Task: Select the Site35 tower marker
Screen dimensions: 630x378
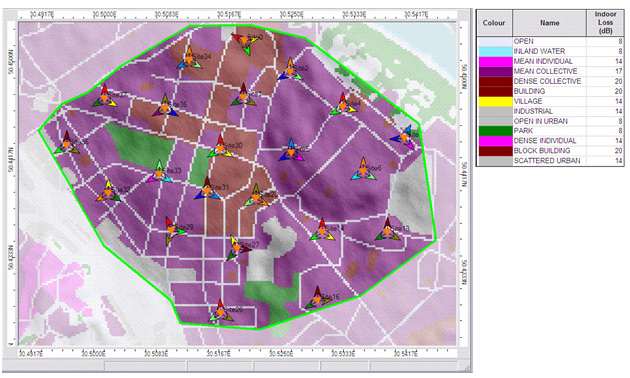Action: pyautogui.click(x=165, y=107)
